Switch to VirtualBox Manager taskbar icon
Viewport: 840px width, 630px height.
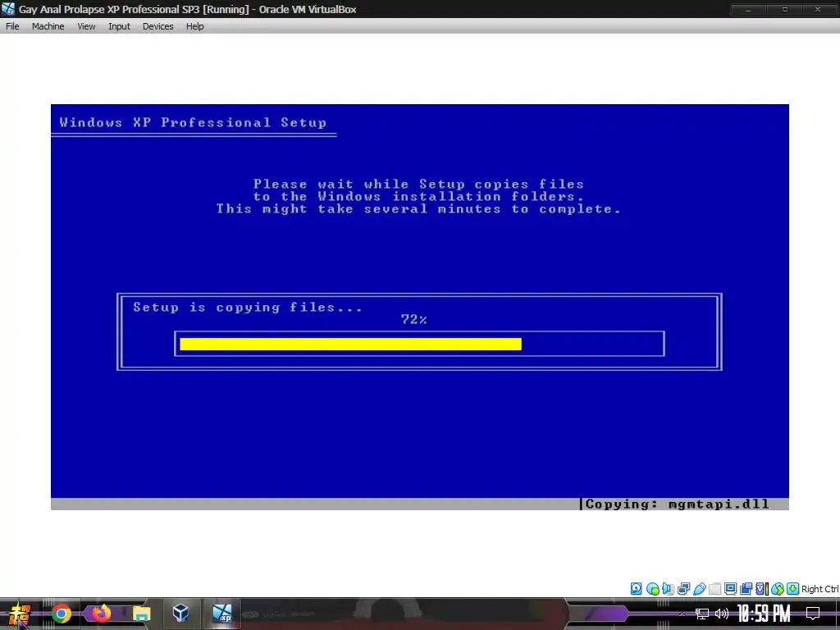[181, 614]
